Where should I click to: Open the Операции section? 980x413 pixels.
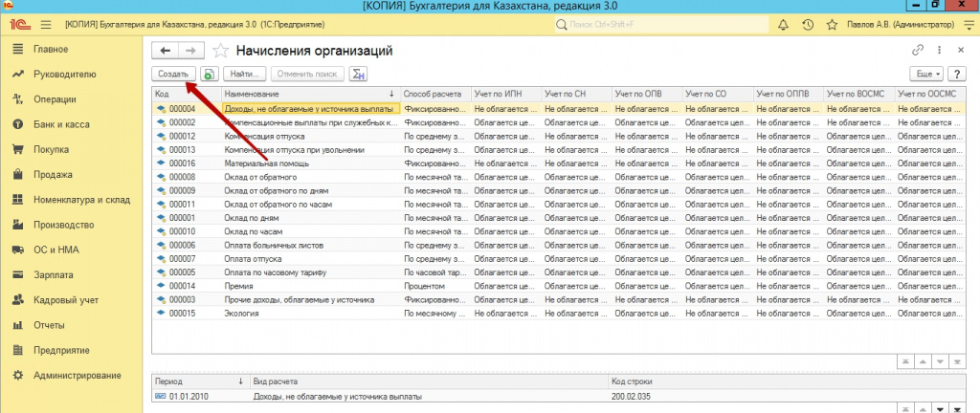coord(55,99)
